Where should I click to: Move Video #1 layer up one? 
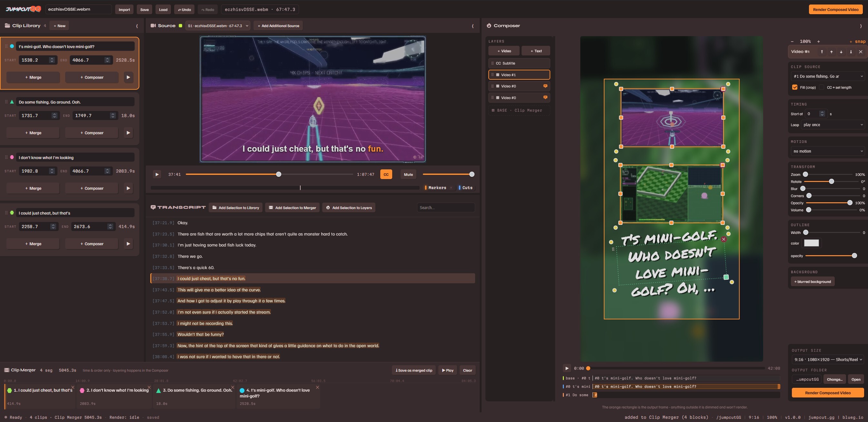click(832, 52)
